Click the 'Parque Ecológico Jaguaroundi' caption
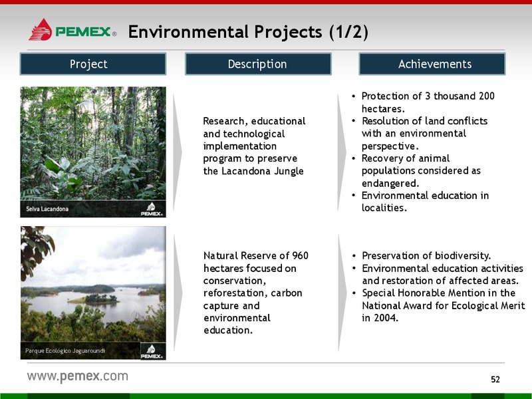Viewport: 532px width, 399px height. pyautogui.click(x=65, y=351)
